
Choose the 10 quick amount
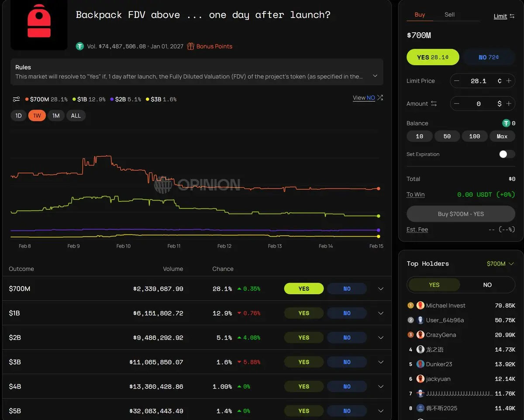point(420,136)
